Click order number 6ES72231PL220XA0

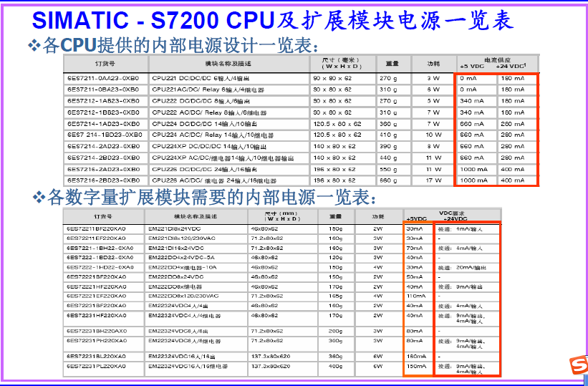(x=96, y=366)
